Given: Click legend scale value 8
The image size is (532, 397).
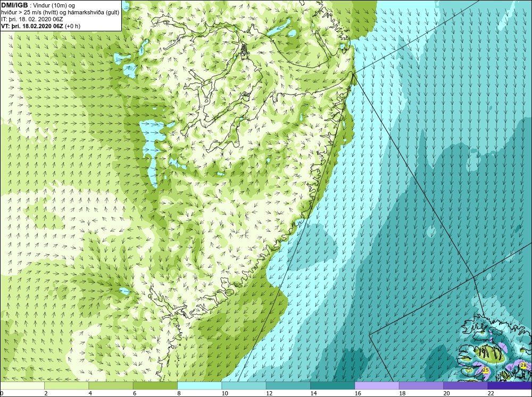Looking at the screenshot, I should coord(179,393).
